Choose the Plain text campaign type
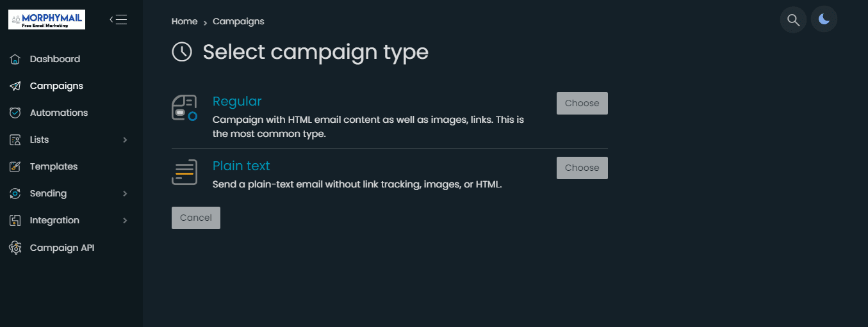The image size is (868, 327). [x=582, y=168]
